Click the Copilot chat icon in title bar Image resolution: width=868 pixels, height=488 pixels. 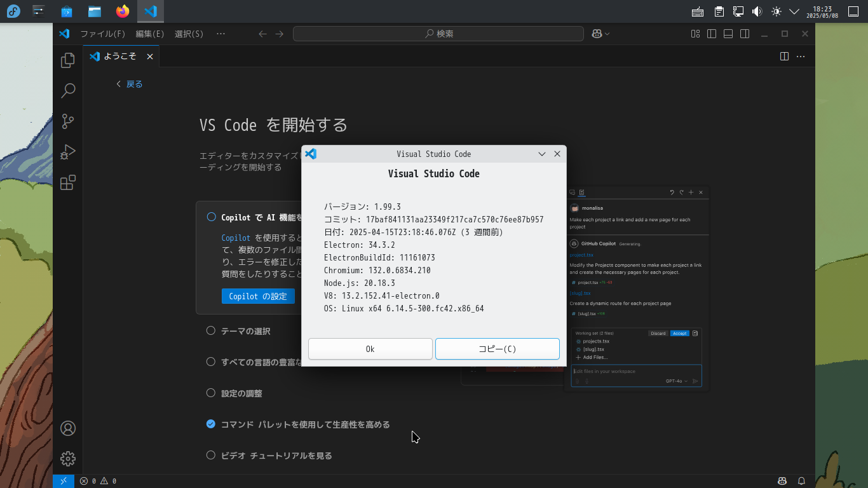click(x=597, y=34)
